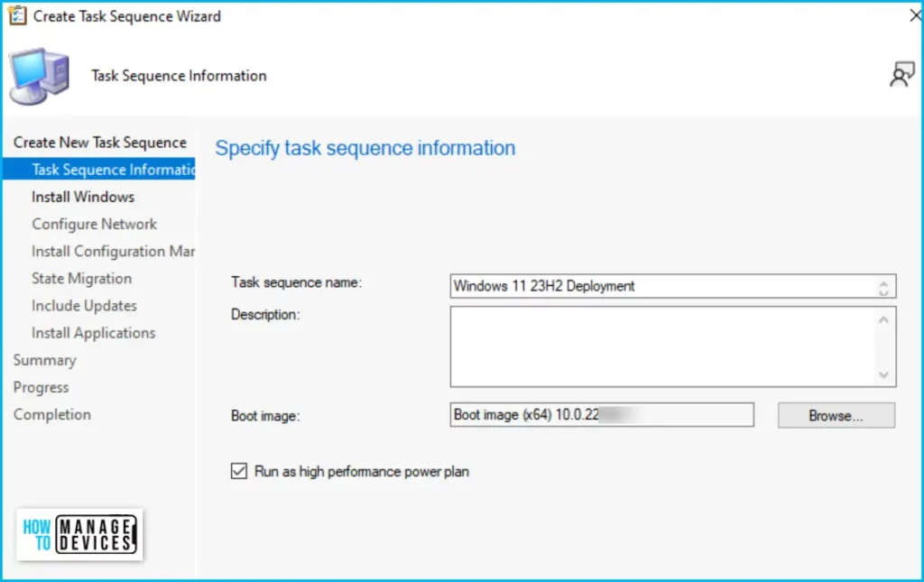Screen dimensions: 924x582
Task: Go to Install Windows step
Action: pos(83,197)
